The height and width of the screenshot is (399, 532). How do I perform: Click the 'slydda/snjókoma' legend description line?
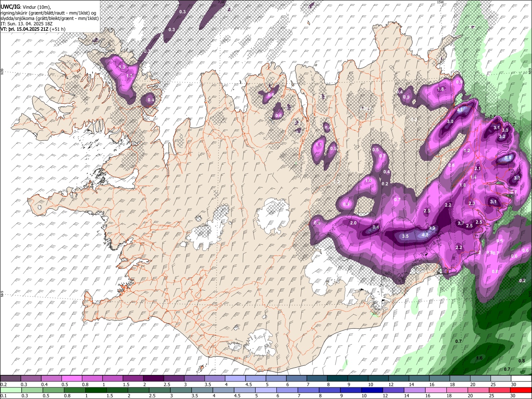tap(49, 18)
